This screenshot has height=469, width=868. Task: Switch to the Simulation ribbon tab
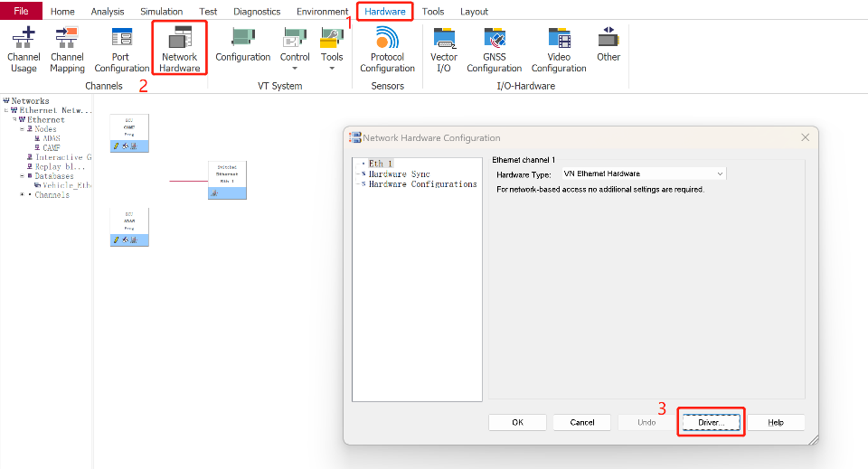[x=161, y=12]
